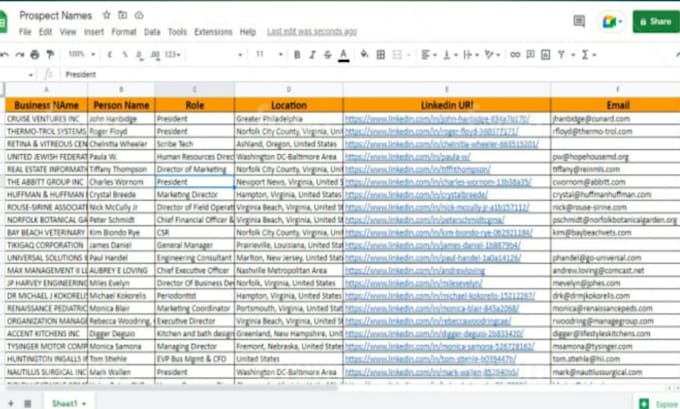The height and width of the screenshot is (409, 680).
Task: Select the andrew.loving@comcast.net email cell
Action: [x=615, y=271]
